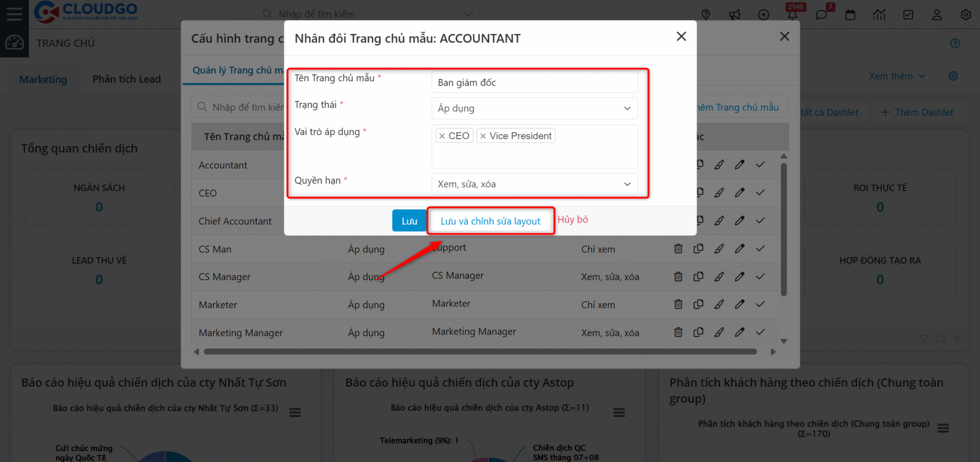Open the global settings gear in top bar
This screenshot has height=462, width=980.
966,14
